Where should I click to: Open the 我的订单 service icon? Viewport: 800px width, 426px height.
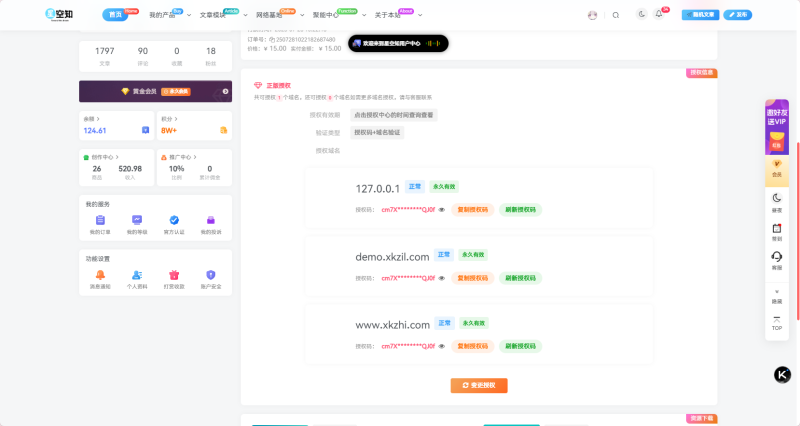click(100, 220)
